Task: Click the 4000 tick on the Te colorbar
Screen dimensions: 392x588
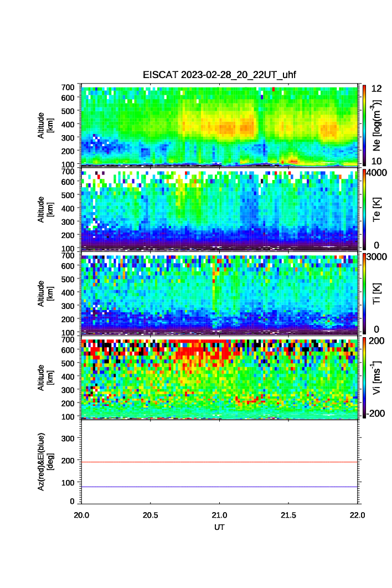Action: click(x=376, y=173)
